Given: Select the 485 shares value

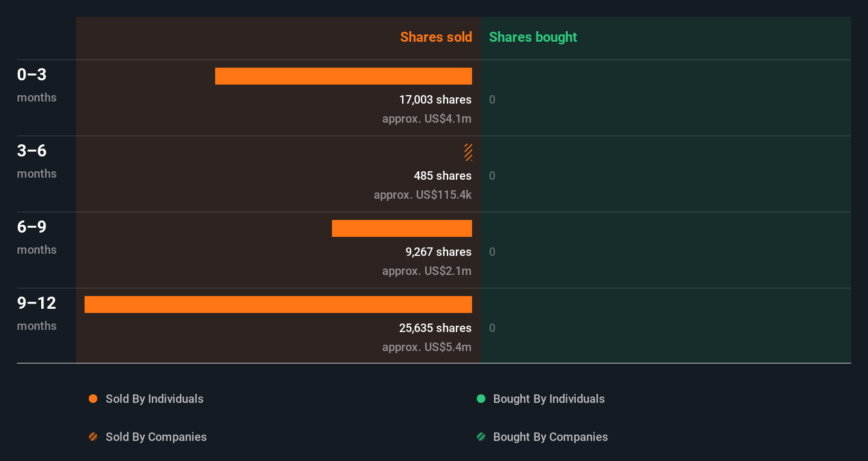Looking at the screenshot, I should pos(442,176).
